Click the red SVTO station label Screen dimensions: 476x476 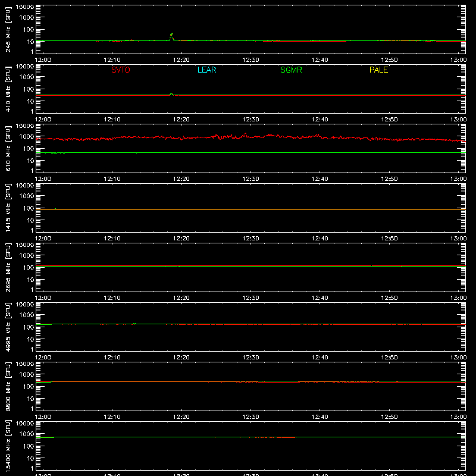[121, 70]
